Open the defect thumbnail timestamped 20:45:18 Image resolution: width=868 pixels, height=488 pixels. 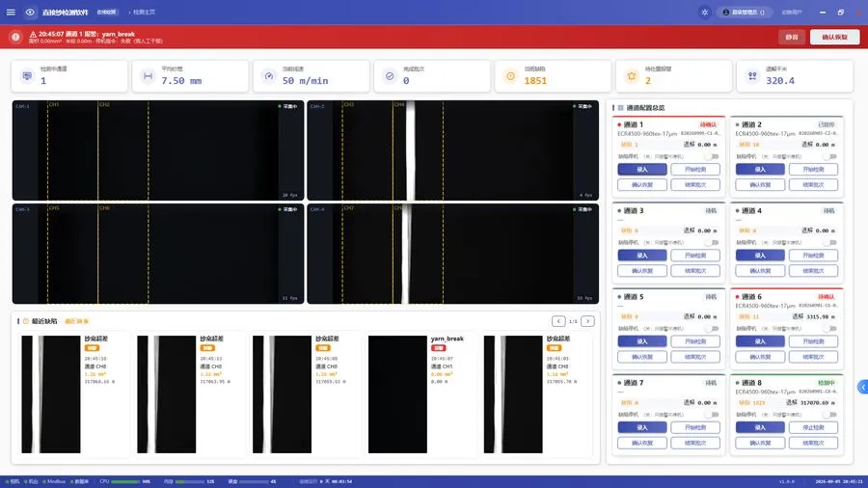51,394
